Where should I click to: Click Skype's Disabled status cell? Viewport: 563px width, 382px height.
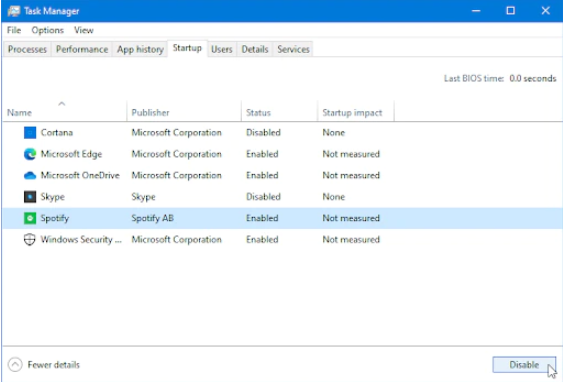click(x=263, y=197)
